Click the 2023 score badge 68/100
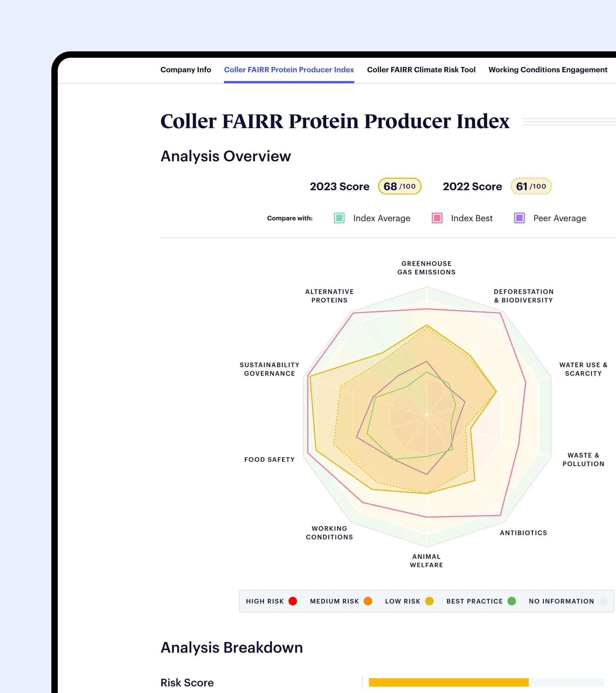616x693 pixels. 399,186
